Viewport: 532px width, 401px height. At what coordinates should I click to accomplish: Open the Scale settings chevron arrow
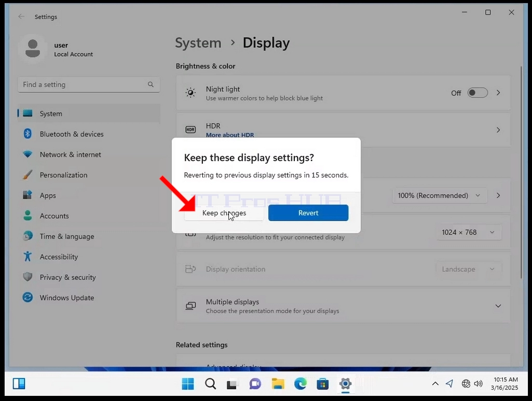coord(498,196)
